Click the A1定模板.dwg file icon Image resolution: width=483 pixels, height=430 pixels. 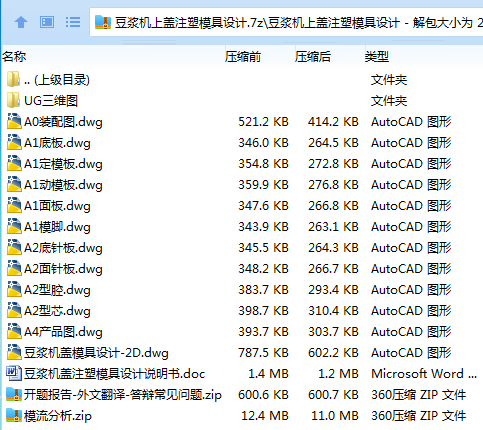[x=14, y=163]
